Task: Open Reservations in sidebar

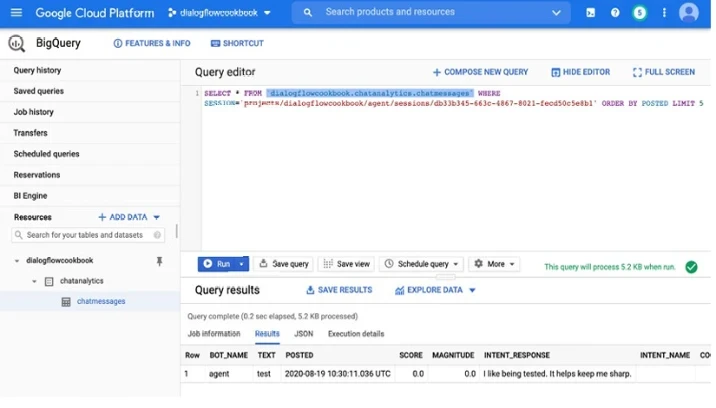Action: 37,175
